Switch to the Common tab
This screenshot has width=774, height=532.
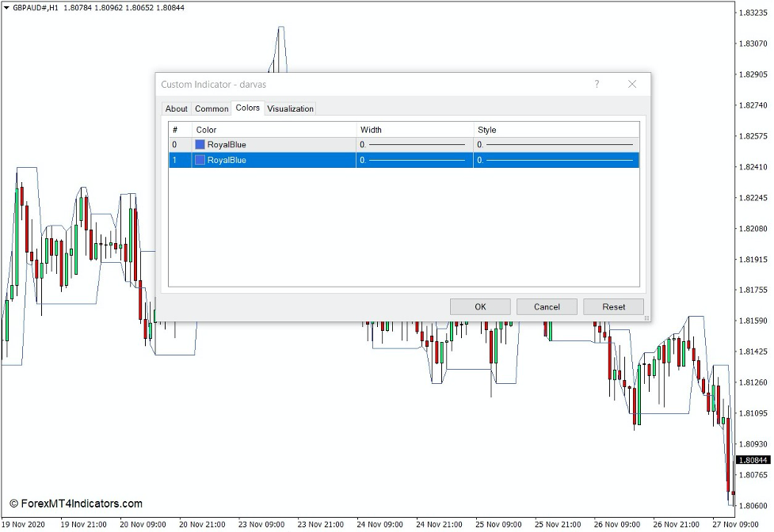[212, 108]
